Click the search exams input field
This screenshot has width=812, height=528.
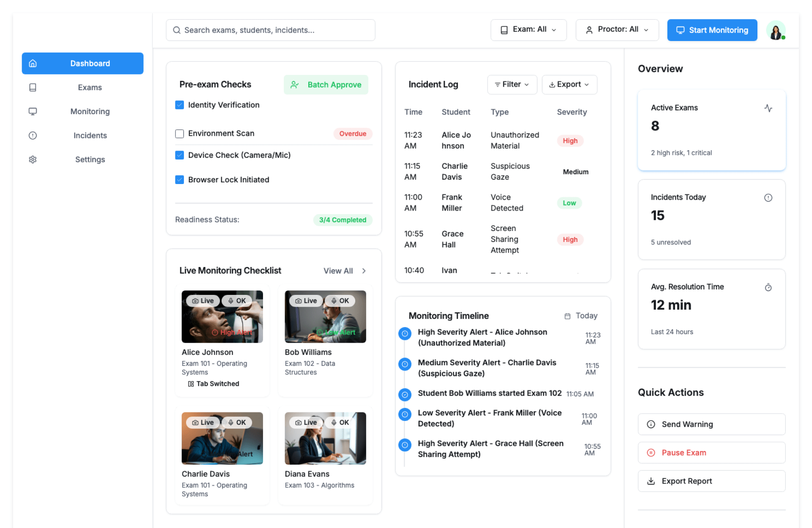click(271, 30)
